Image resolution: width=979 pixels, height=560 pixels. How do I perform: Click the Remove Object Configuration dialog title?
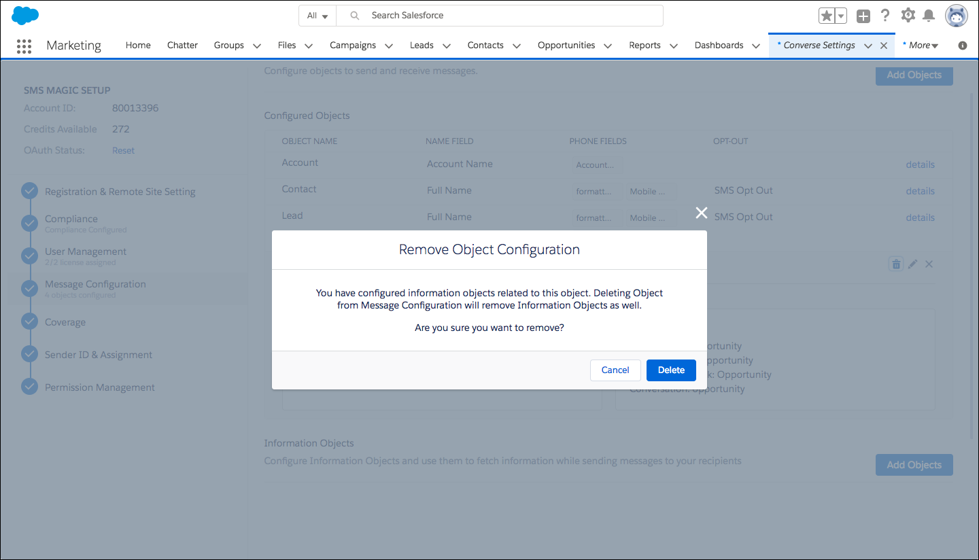[489, 249]
